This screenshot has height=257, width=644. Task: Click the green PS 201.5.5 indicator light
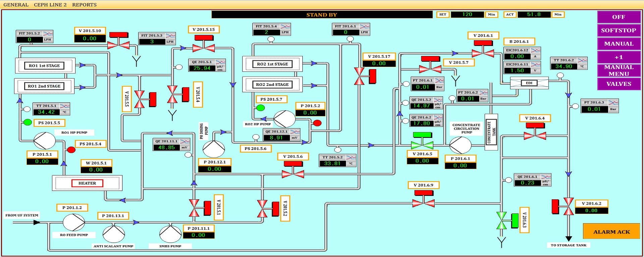point(28,122)
